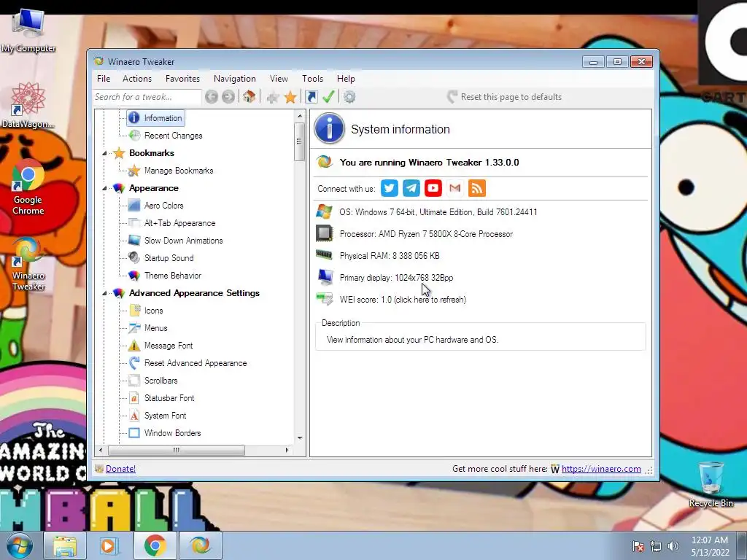
Task: Click the volume speaker tray icon
Action: (x=673, y=547)
